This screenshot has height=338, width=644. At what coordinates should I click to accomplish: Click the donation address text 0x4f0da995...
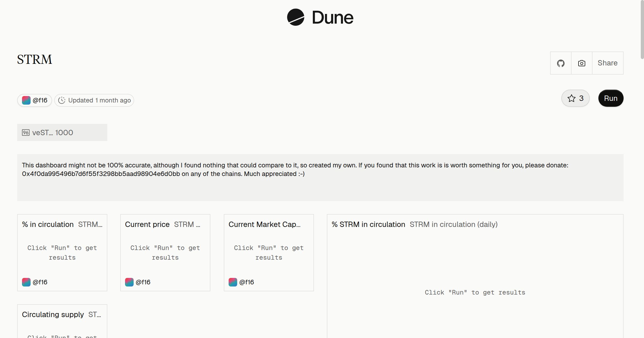tap(101, 174)
